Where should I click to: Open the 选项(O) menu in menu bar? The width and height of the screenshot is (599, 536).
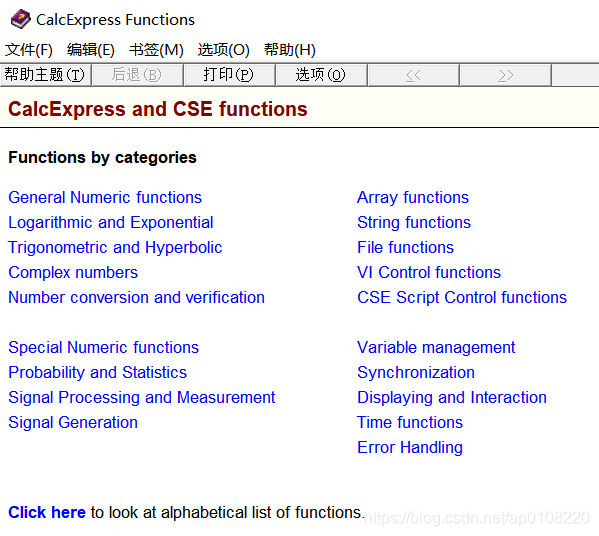pos(223,50)
